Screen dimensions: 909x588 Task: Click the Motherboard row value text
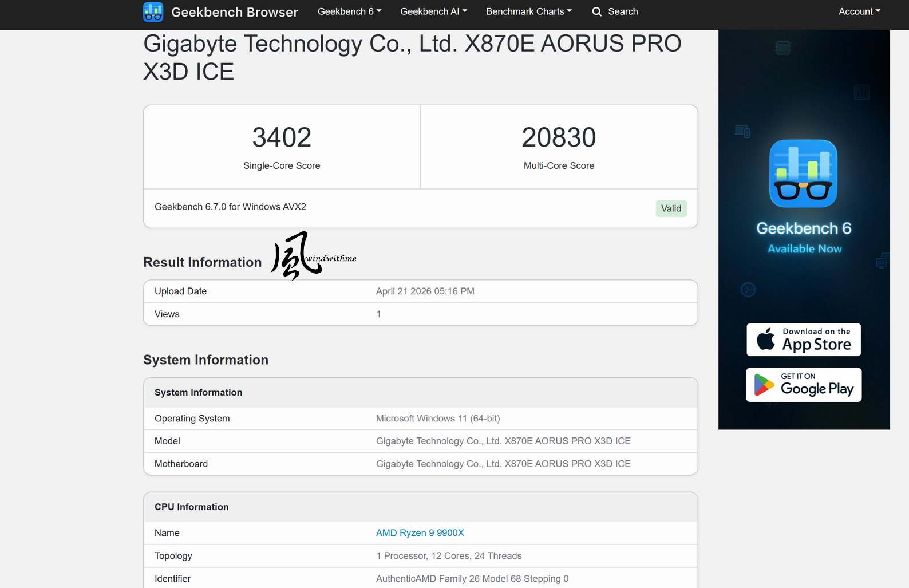pyautogui.click(x=503, y=464)
